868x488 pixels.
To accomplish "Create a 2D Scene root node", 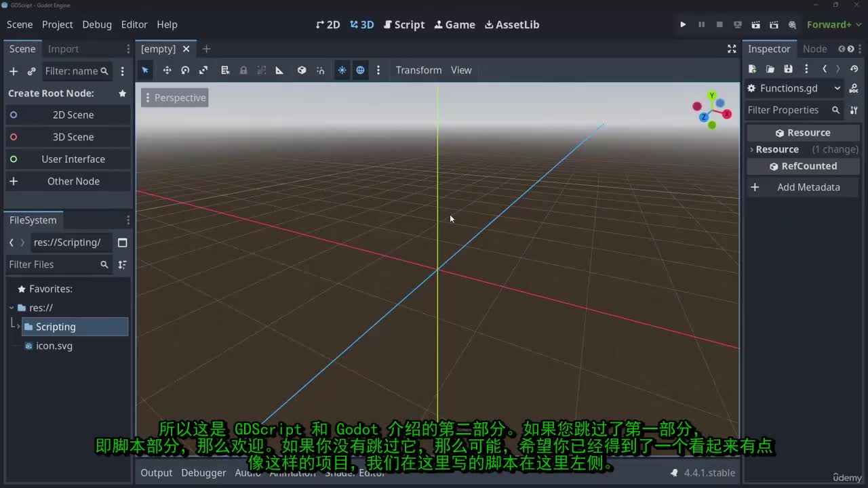I will coord(68,115).
